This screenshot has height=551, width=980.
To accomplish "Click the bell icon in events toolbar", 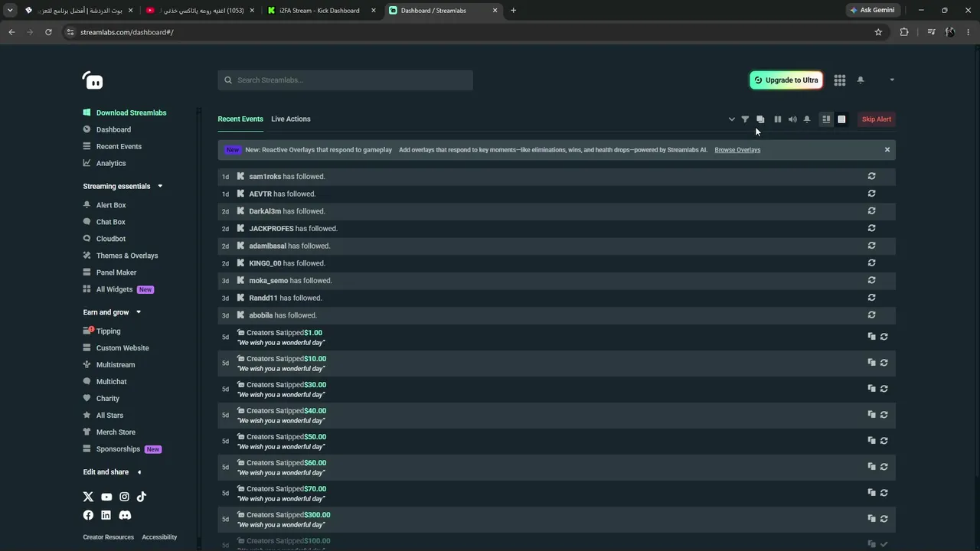I will (807, 119).
